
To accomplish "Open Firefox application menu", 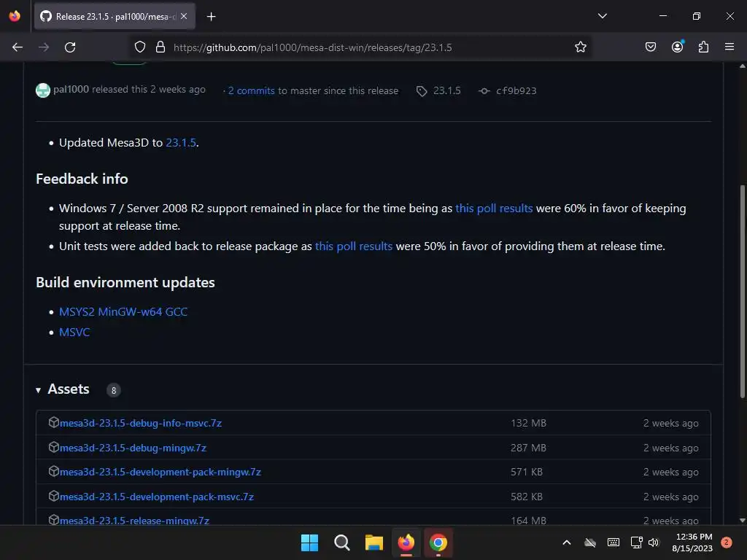I will pos(729,47).
